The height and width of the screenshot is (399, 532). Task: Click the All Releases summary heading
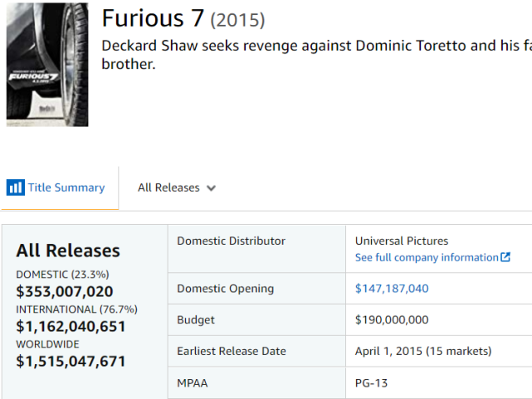coord(68,251)
